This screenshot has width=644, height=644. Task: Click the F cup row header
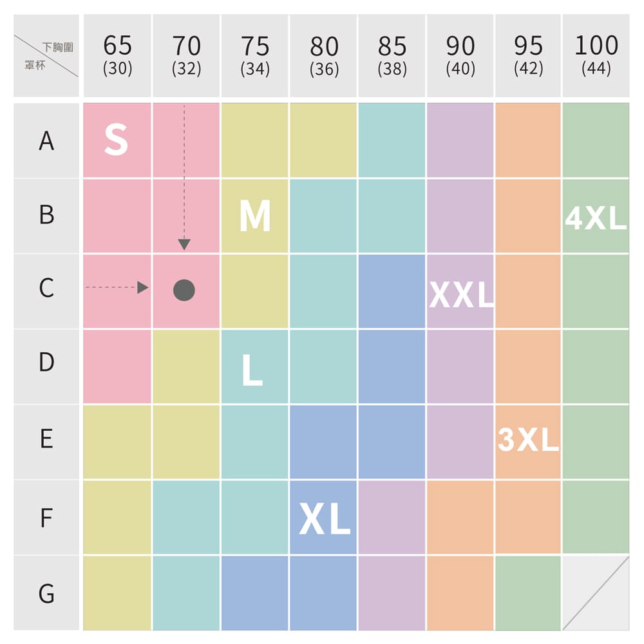click(46, 518)
